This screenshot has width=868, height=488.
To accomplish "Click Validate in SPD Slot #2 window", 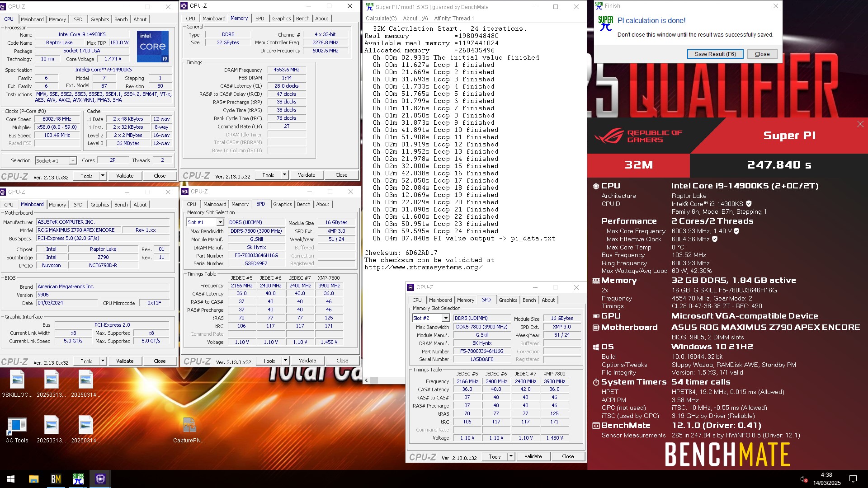I will pyautogui.click(x=533, y=456).
